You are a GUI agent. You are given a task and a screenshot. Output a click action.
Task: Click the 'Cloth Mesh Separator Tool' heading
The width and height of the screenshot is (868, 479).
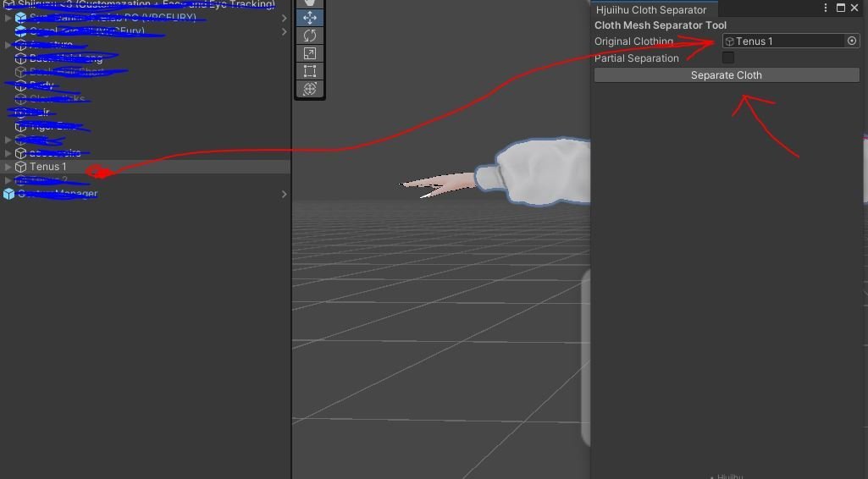(660, 25)
